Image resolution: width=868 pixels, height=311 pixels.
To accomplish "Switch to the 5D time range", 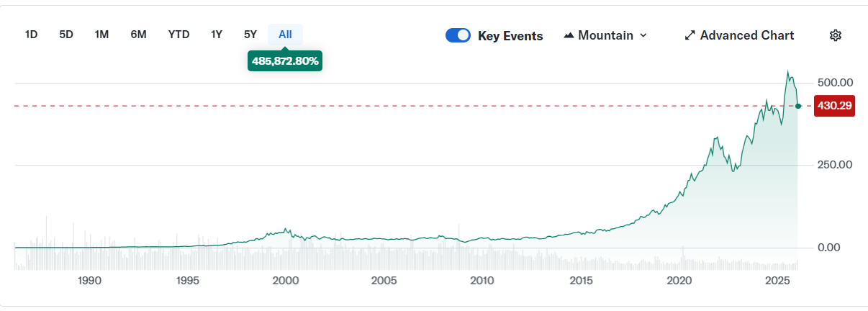I will (x=66, y=35).
